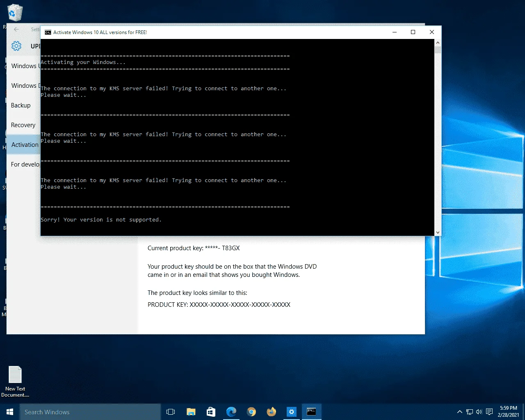The width and height of the screenshot is (525, 420).
Task: Open the New Text Document desktop file
Action: [15, 381]
